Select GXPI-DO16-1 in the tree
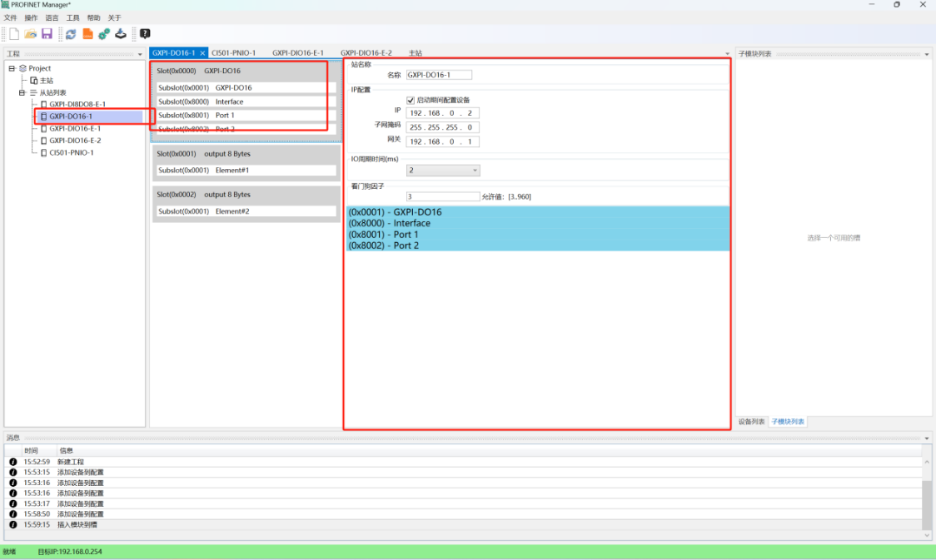936x560 pixels. point(71,116)
